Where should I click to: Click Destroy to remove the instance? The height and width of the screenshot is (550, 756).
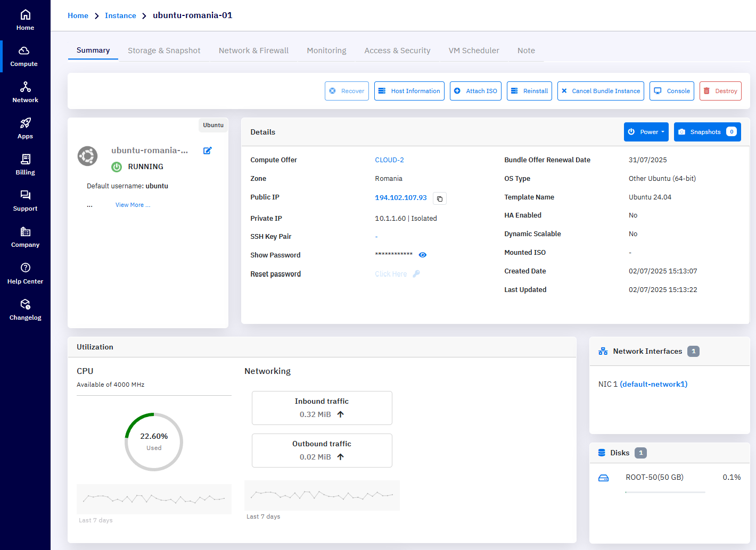720,91
